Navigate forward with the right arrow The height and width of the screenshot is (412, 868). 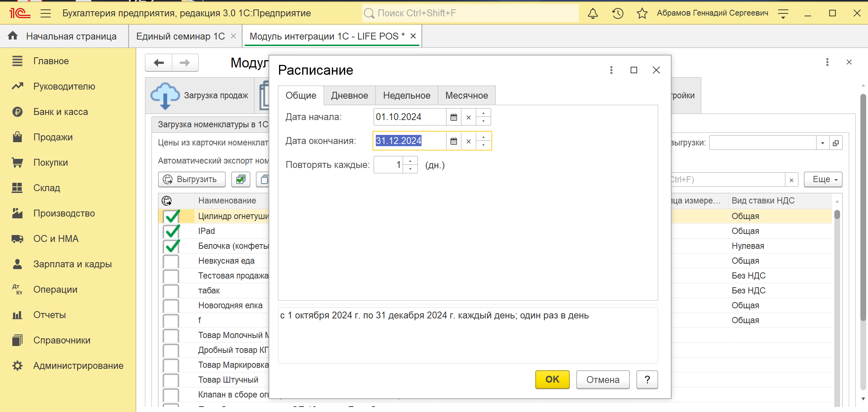click(185, 63)
